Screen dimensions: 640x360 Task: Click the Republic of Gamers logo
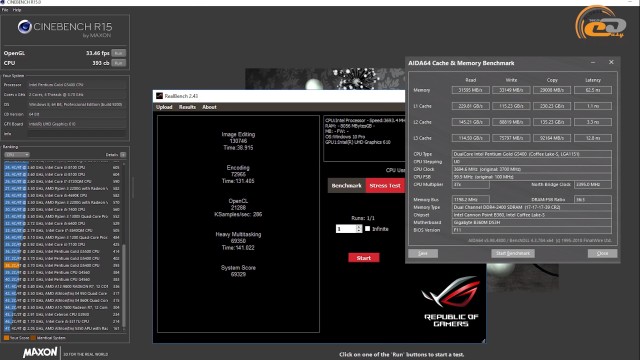(451, 302)
